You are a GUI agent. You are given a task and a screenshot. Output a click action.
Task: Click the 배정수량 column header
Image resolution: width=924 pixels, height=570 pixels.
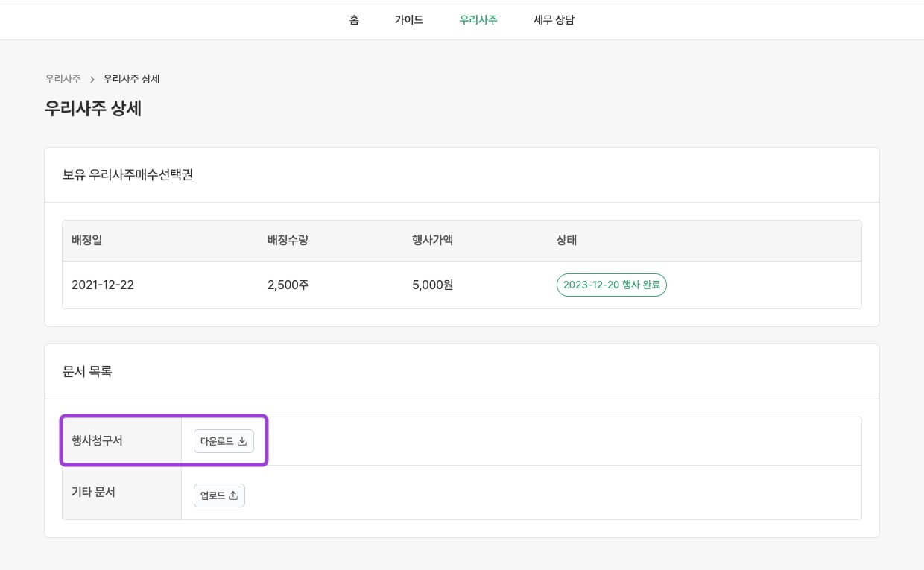pyautogui.click(x=288, y=240)
